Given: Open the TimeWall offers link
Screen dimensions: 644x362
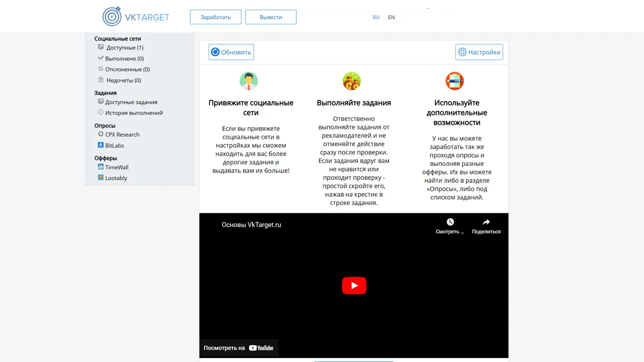Looking at the screenshot, I should (116, 167).
